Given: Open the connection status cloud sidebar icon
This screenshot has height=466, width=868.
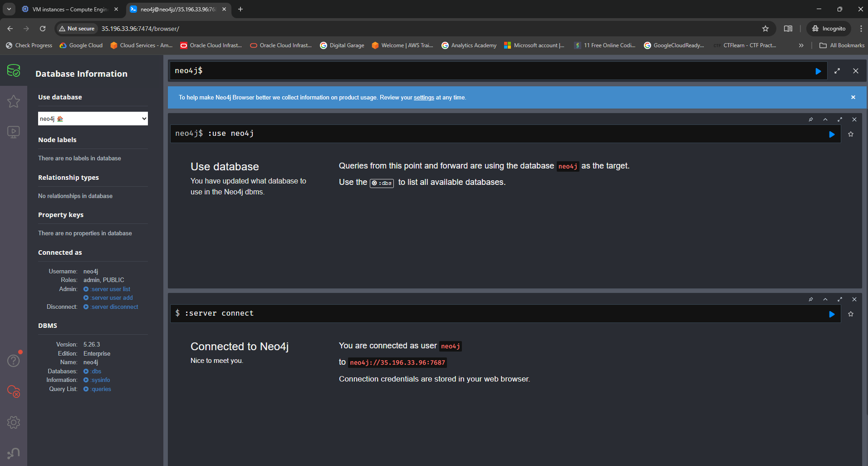Looking at the screenshot, I should [x=14, y=392].
